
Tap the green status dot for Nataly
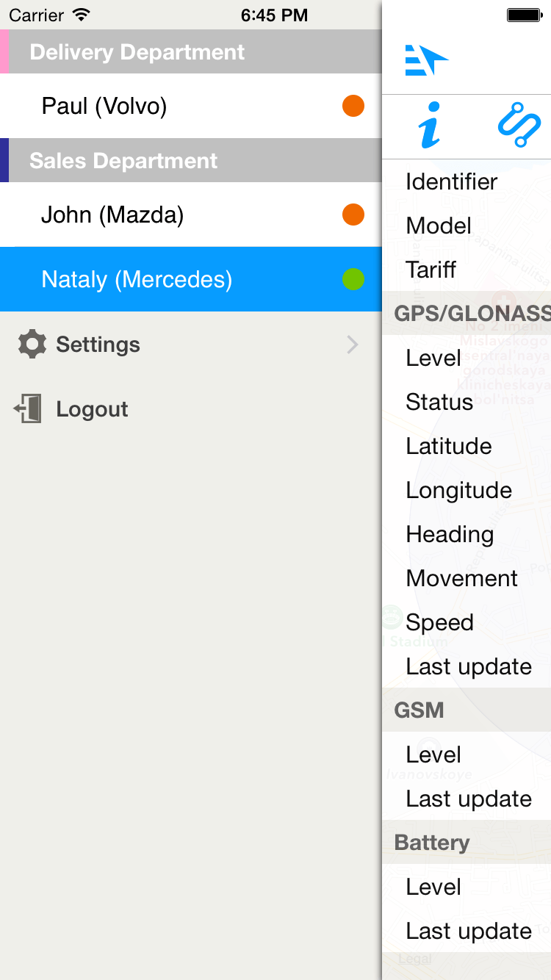point(353,279)
